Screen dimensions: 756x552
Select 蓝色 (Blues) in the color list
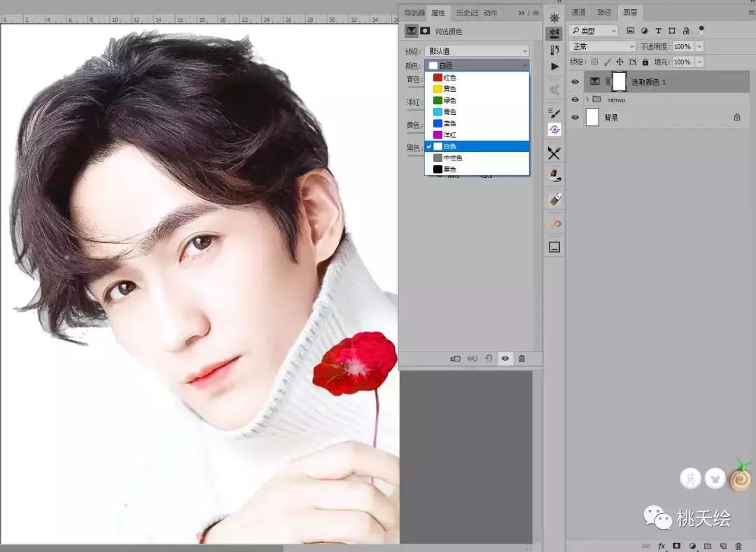click(x=477, y=123)
